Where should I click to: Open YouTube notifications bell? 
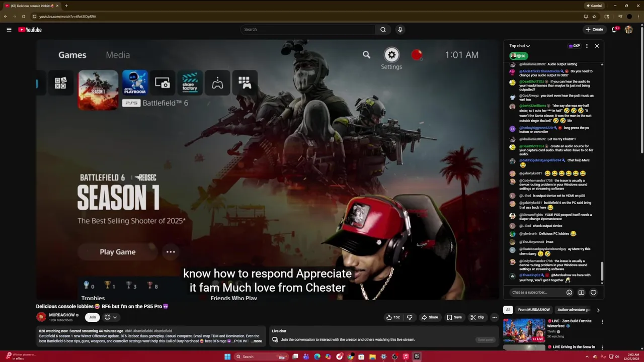(614, 30)
